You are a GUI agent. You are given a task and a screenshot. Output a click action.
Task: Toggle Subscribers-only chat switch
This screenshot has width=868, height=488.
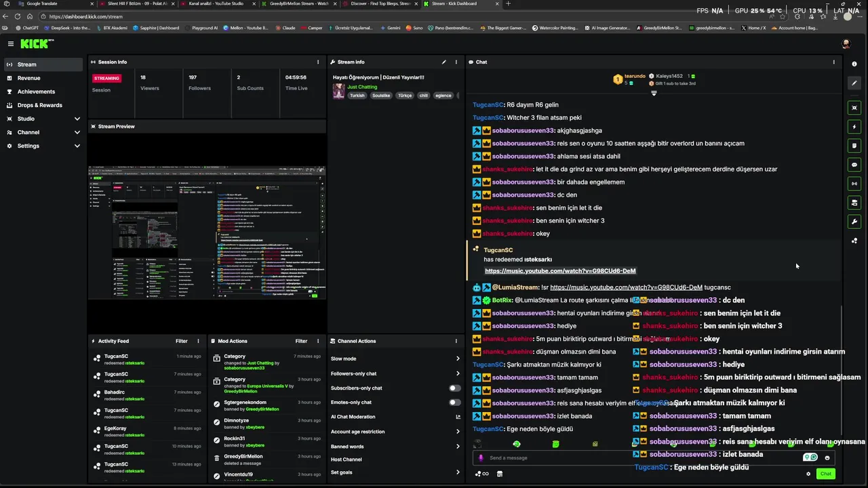click(455, 388)
